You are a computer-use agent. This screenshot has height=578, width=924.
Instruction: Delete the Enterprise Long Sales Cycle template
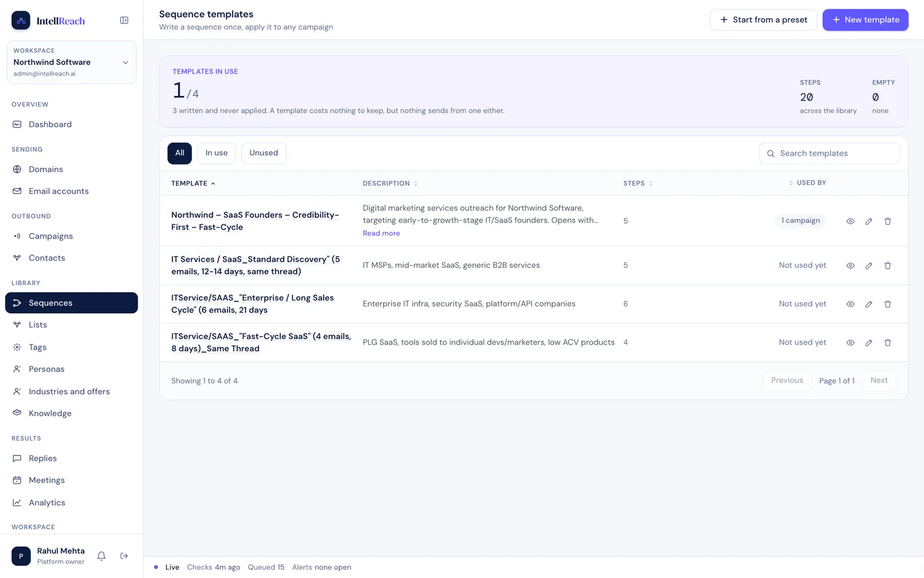pos(888,304)
